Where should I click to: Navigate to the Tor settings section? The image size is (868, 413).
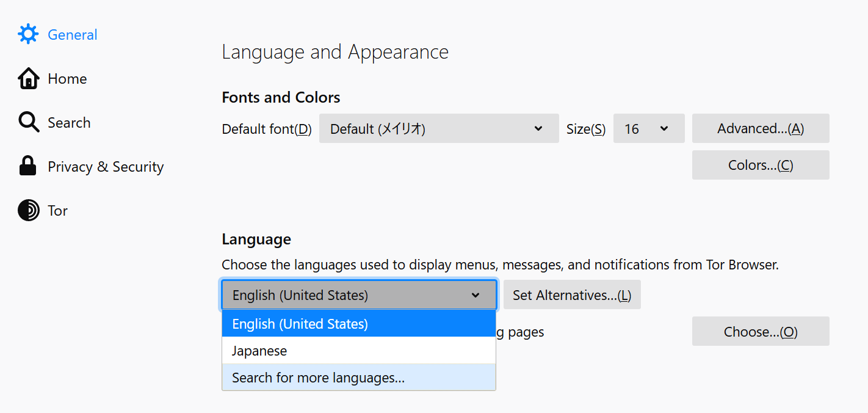click(58, 210)
